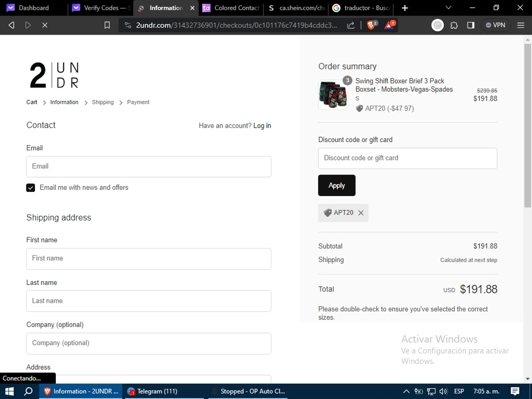Open the taskbar clock 7:05 a. m.

(x=486, y=391)
